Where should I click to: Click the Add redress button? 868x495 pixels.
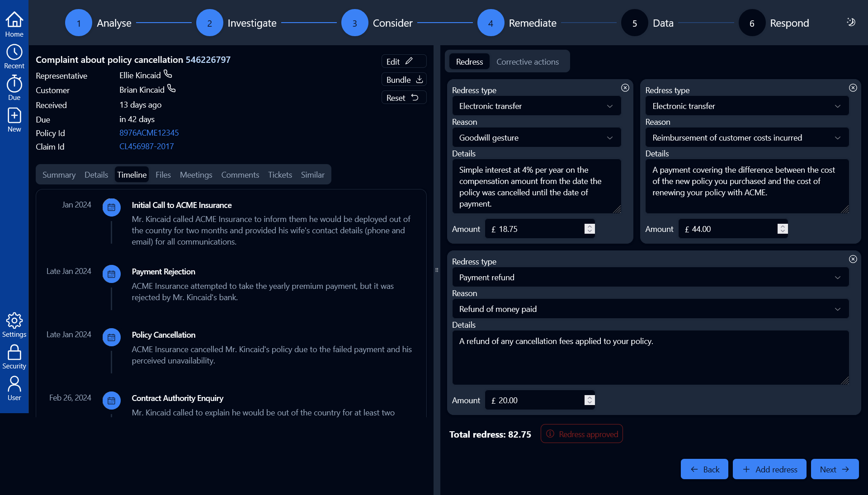coord(769,469)
